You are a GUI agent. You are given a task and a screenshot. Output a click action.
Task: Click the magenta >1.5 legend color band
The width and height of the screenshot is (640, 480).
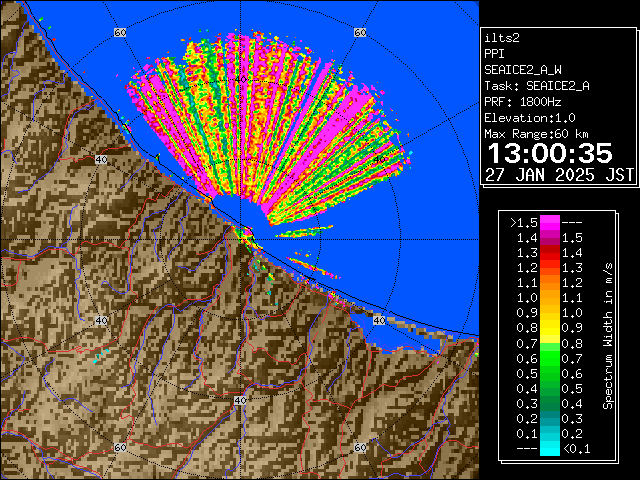549,222
